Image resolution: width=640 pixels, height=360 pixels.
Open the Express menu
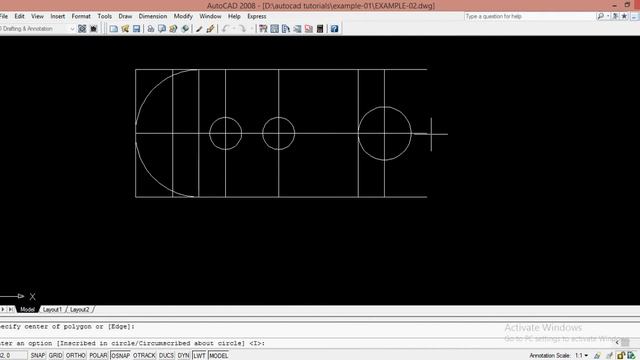point(257,16)
